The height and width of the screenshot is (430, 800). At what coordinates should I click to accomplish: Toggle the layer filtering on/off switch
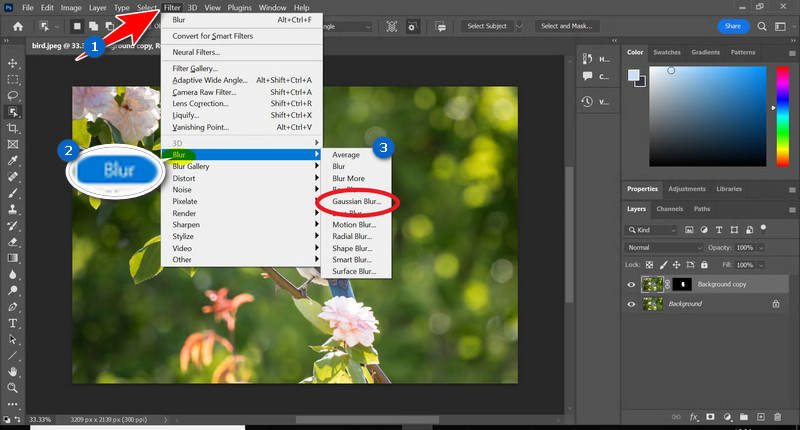[x=763, y=227]
